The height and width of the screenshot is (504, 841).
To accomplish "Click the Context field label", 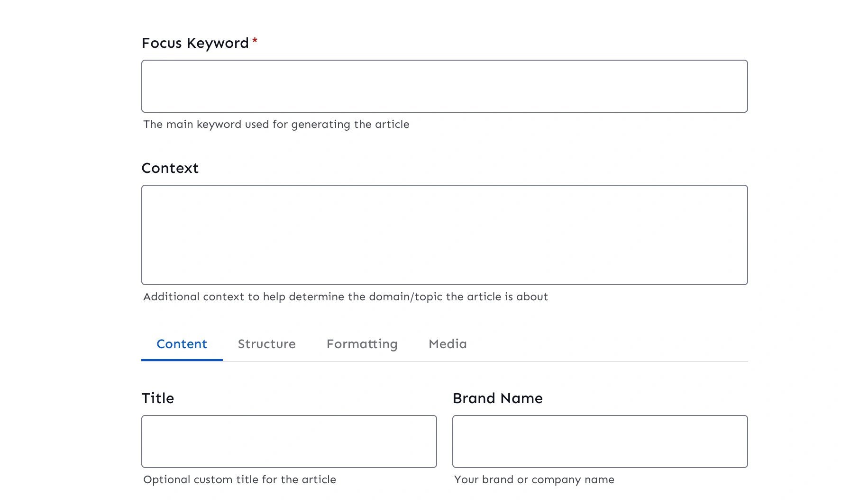I will pos(170,168).
